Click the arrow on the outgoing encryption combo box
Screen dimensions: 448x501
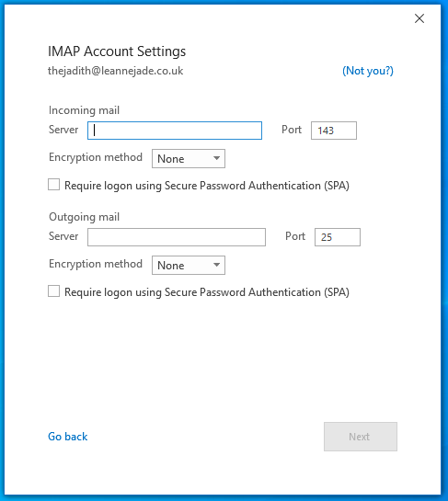[216, 265]
